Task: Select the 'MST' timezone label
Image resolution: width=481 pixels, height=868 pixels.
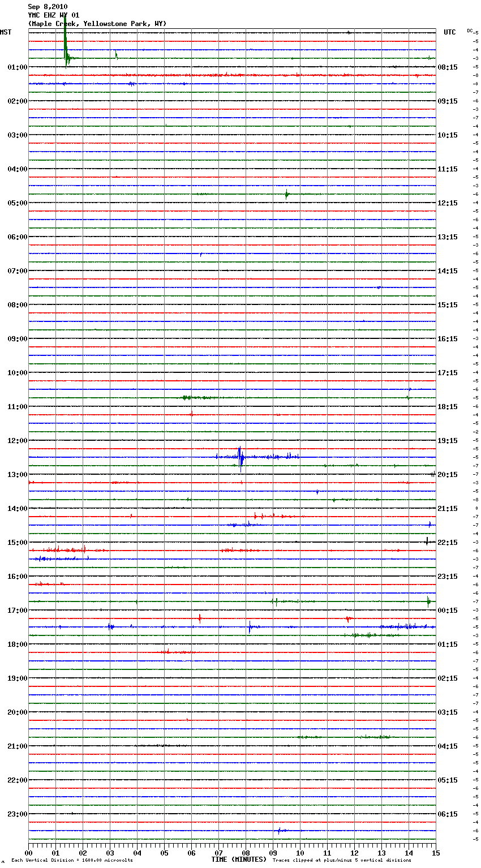Action: pyautogui.click(x=6, y=32)
